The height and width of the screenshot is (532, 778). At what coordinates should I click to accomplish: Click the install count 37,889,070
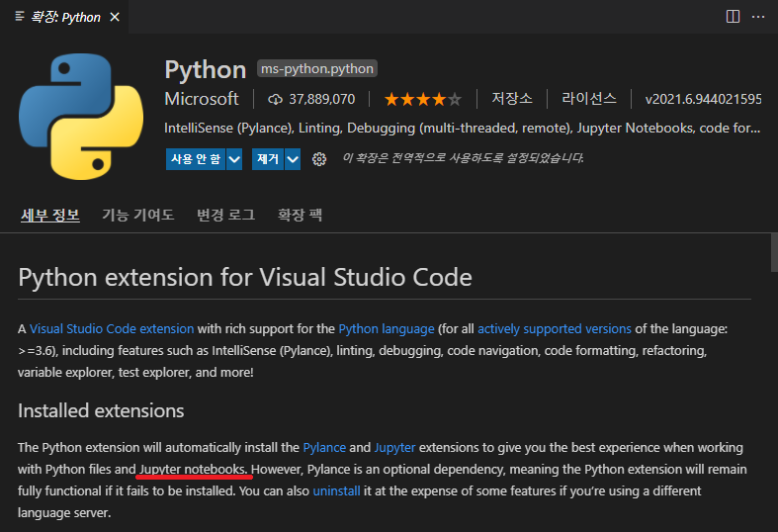click(322, 99)
